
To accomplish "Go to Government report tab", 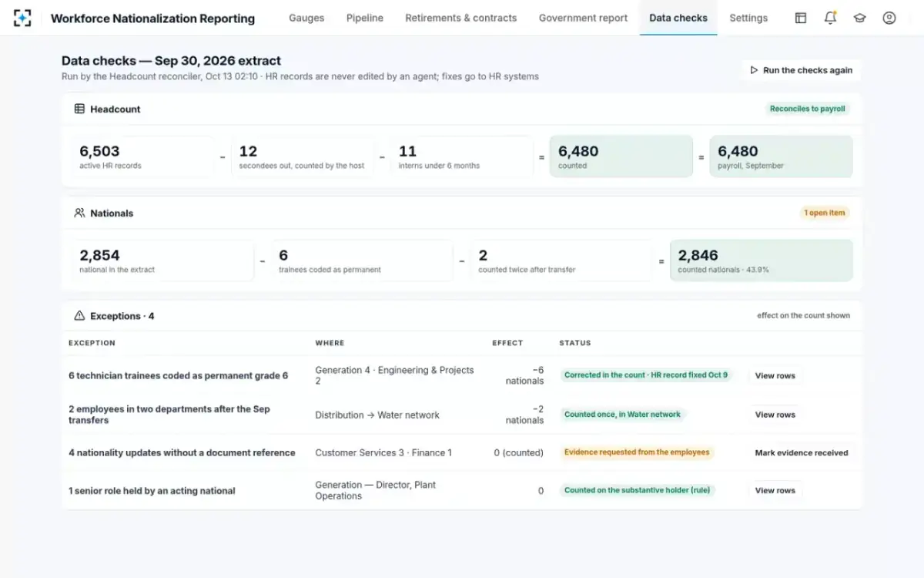I will click(583, 18).
